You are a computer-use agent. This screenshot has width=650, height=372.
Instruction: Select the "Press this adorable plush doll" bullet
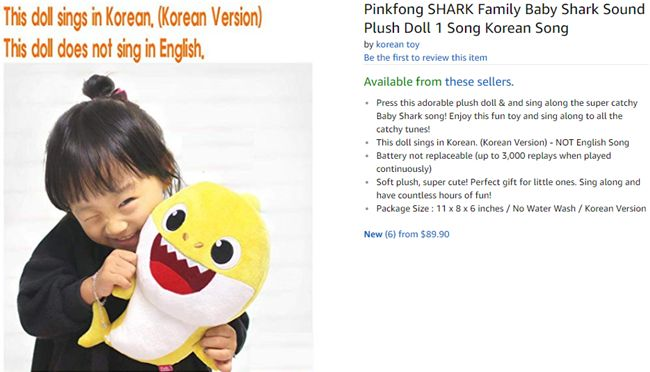click(507, 116)
